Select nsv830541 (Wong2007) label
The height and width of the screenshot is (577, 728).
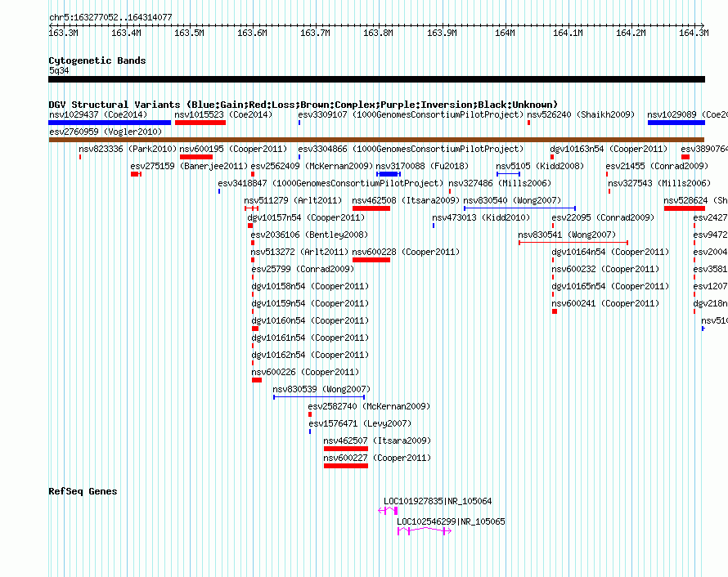tap(567, 235)
